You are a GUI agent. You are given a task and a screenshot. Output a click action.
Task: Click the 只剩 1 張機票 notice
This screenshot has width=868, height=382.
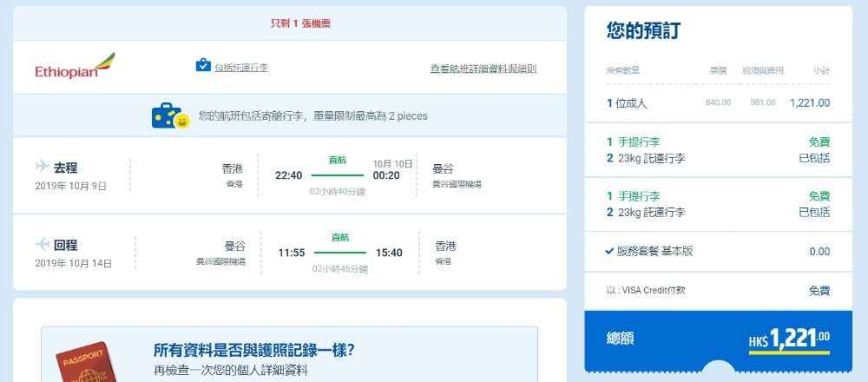coord(289,23)
